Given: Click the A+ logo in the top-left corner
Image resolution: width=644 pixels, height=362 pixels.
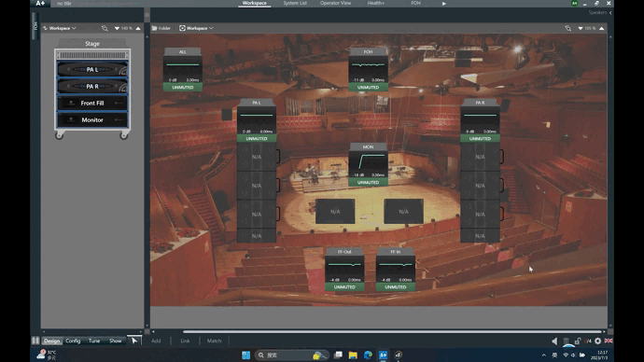Looking at the screenshot, I should 40,4.
